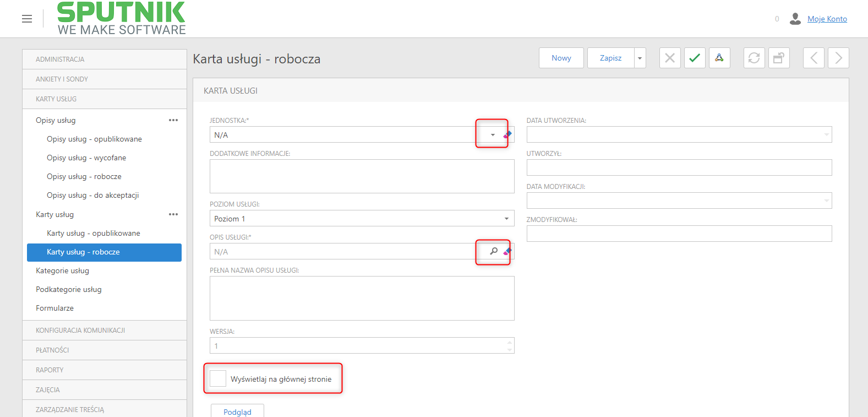Image resolution: width=868 pixels, height=417 pixels.
Task: Click into the Dodatkowe informacje text area
Action: click(x=362, y=176)
